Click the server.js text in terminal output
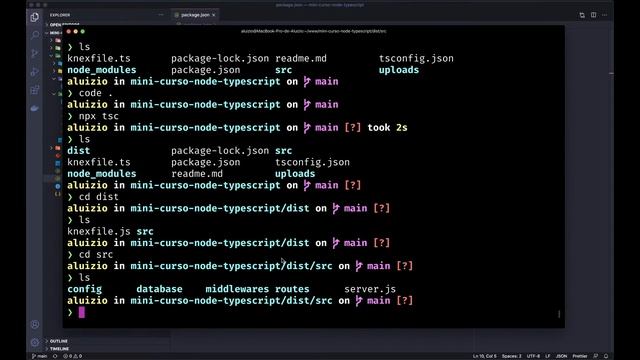 370,289
